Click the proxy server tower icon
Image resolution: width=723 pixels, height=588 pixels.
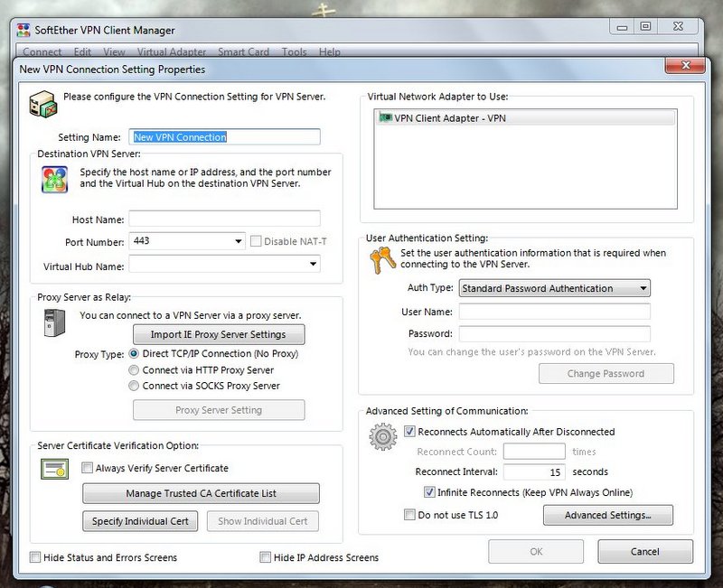tap(54, 322)
